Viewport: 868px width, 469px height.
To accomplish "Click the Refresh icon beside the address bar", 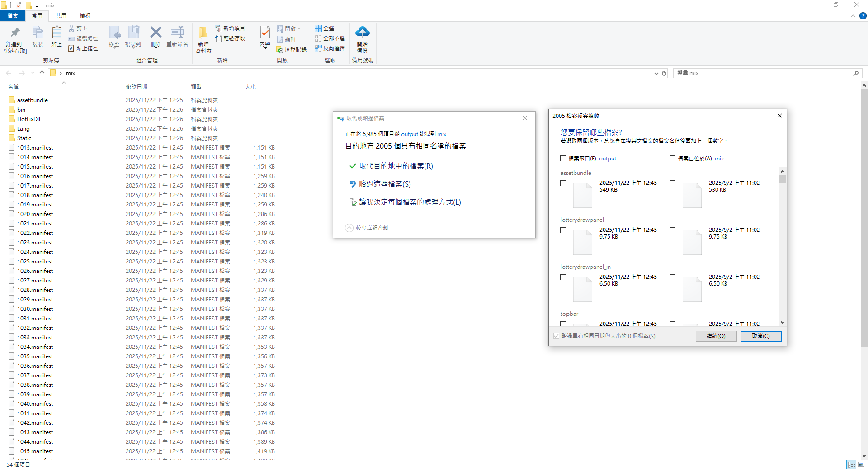I will point(664,73).
